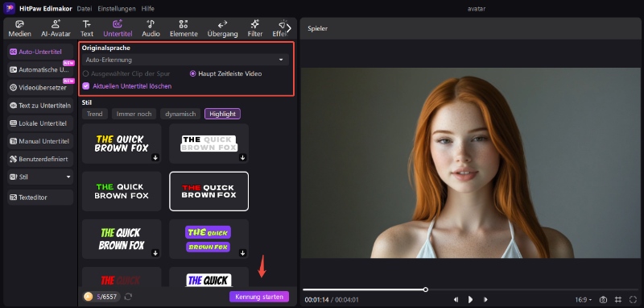The height and width of the screenshot is (308, 644).
Task: Show more toolbar tabs with right arrow
Action: pyautogui.click(x=289, y=28)
